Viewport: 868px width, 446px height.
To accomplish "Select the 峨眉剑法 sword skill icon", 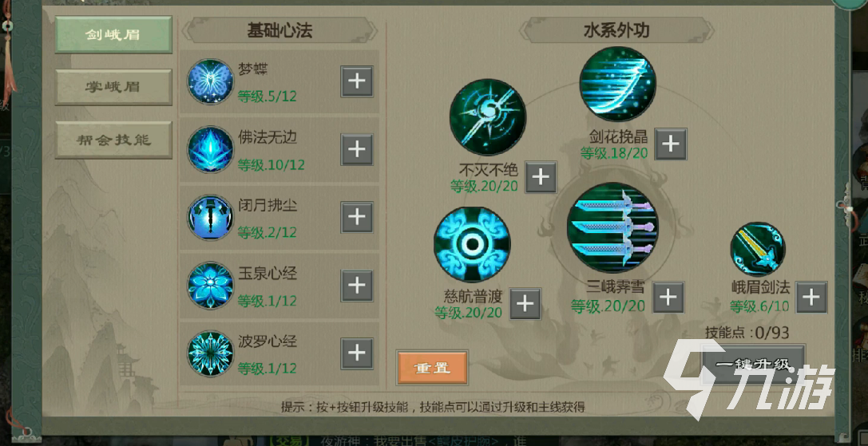I will [x=757, y=249].
